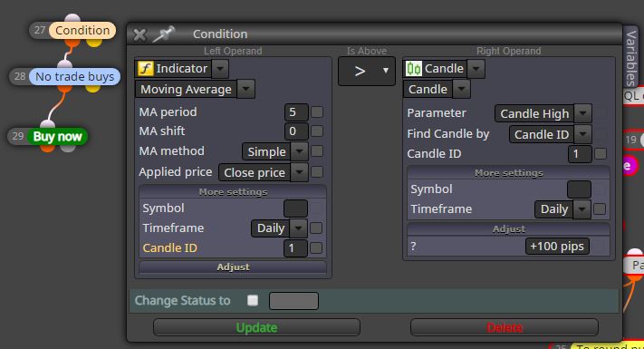Click the Update button
644x349 pixels.
[256, 327]
